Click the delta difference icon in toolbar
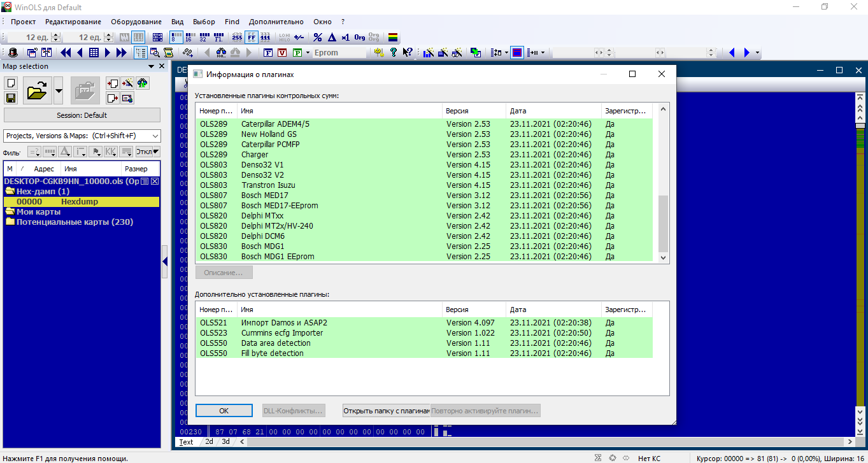The width and height of the screenshot is (868, 463). (x=331, y=38)
